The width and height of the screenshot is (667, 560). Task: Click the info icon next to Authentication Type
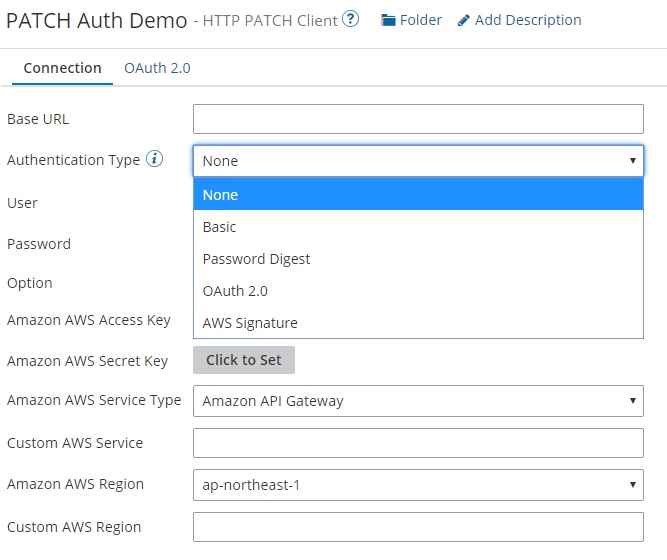[x=154, y=160]
